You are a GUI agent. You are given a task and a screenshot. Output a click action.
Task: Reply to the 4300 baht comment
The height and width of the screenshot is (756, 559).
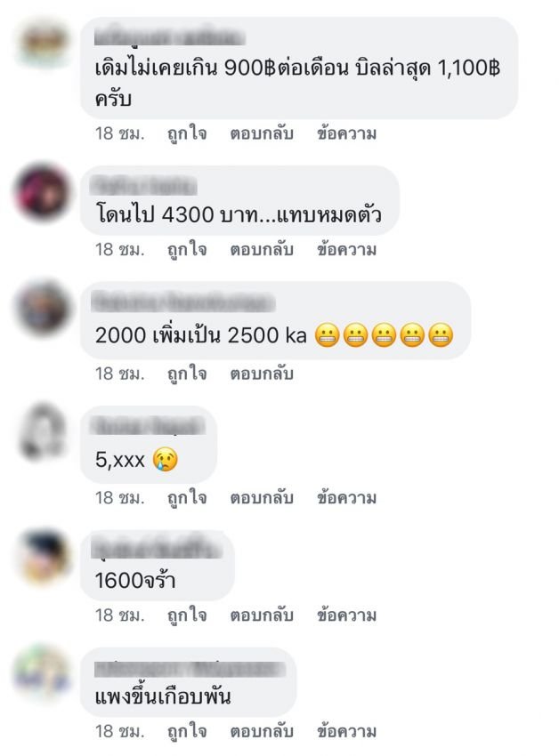tap(261, 250)
